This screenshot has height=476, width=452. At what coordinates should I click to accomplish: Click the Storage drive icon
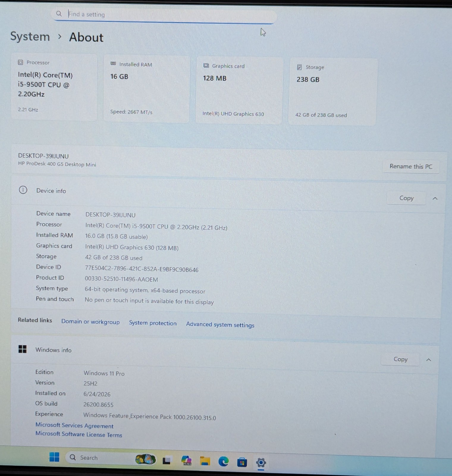299,67
